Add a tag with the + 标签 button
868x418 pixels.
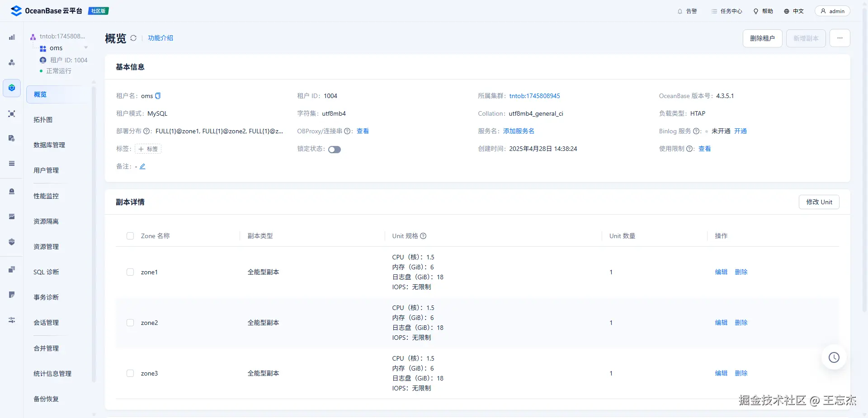tap(148, 149)
